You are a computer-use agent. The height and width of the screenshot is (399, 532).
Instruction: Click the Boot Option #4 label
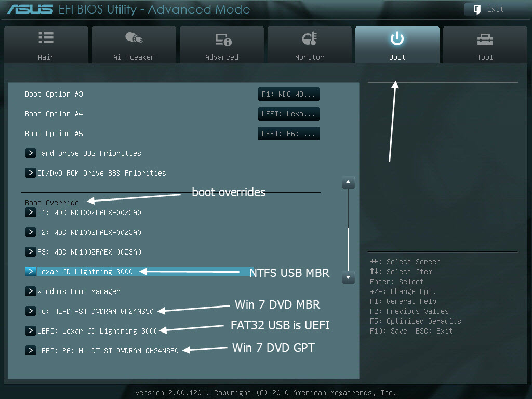(54, 114)
